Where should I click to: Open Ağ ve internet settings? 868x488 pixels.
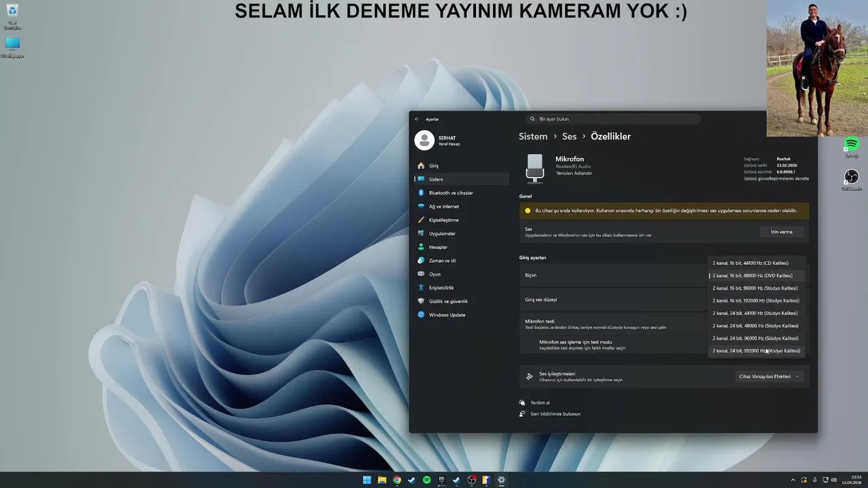461,206
